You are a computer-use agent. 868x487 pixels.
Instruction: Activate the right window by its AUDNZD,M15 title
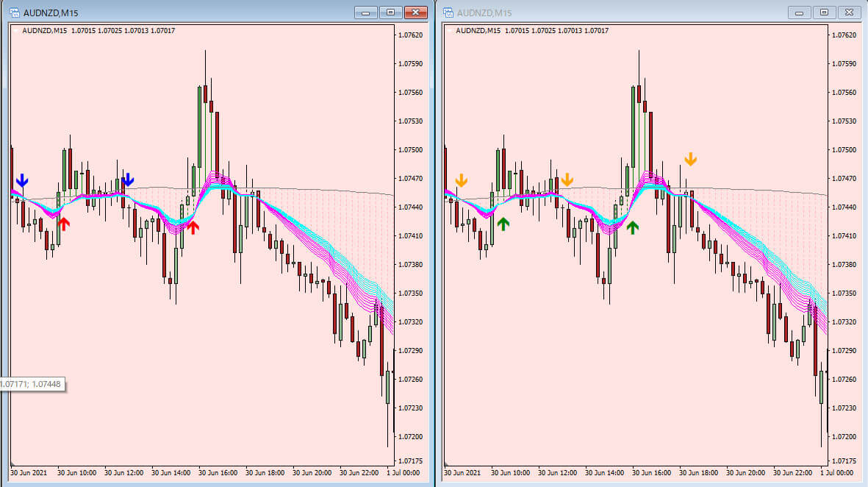click(484, 13)
